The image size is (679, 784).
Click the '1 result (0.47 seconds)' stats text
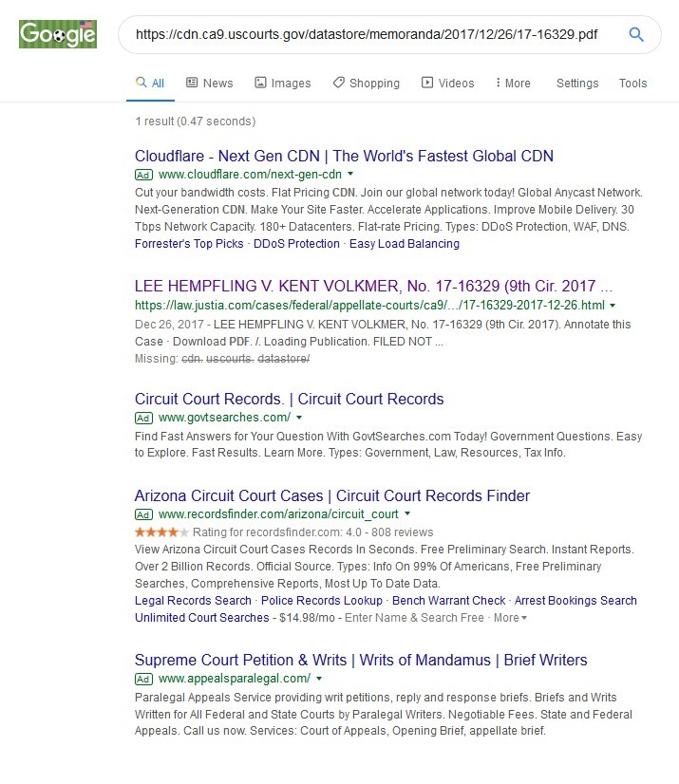195,121
